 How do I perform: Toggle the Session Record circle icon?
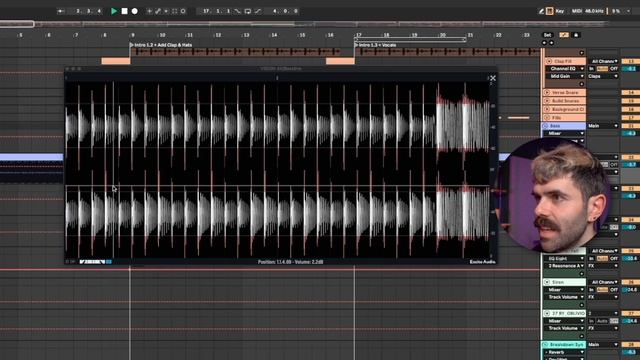183,11
